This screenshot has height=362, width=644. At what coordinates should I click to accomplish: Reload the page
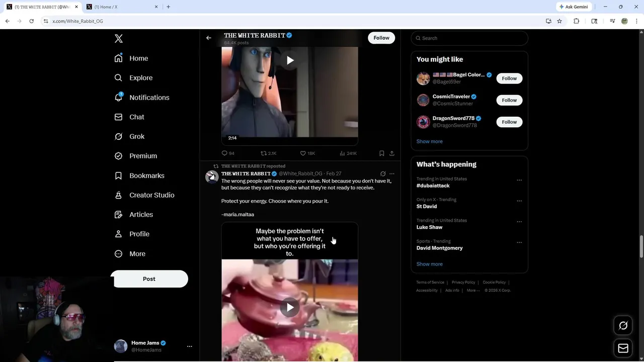(31, 21)
